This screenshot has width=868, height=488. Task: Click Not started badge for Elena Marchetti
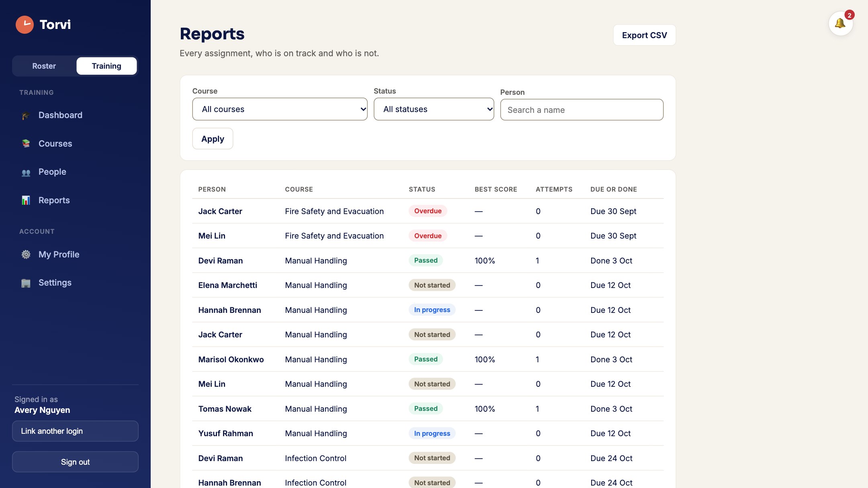[432, 285]
